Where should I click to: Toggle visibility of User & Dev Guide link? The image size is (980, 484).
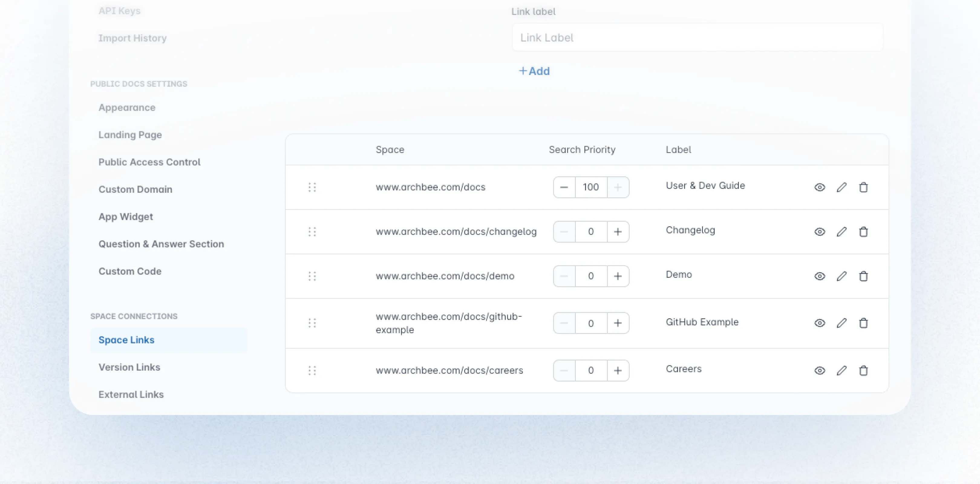pos(819,187)
